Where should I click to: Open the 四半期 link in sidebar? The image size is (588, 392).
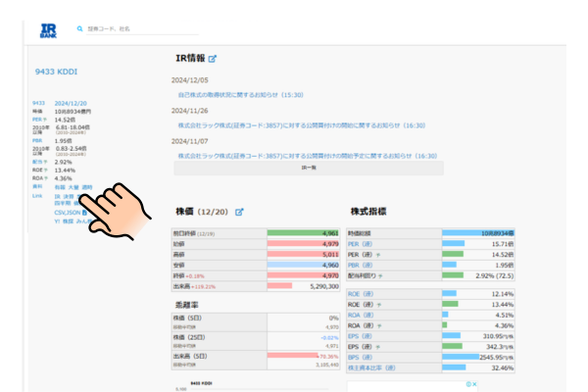[63, 203]
